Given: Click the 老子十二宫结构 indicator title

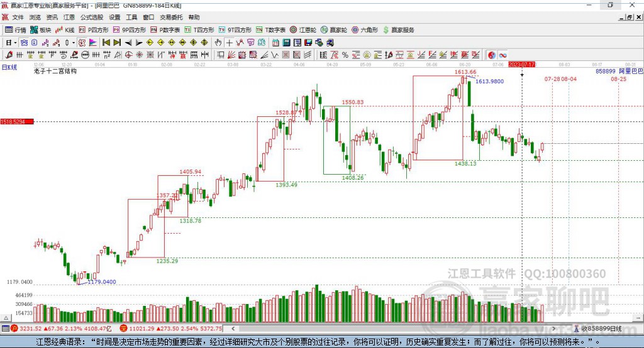Looking at the screenshot, I should pyautogui.click(x=55, y=72).
